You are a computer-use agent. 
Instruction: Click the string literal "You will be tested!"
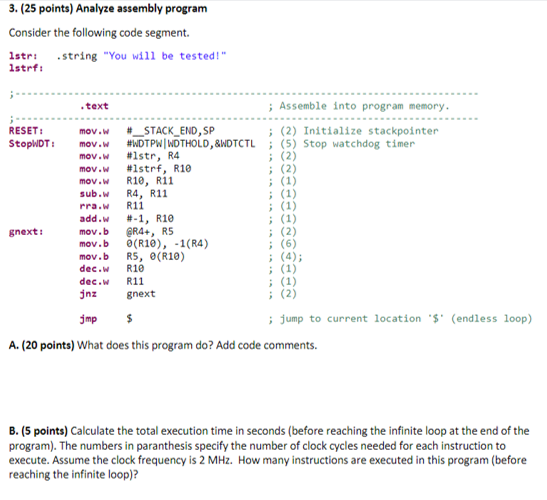click(x=165, y=56)
